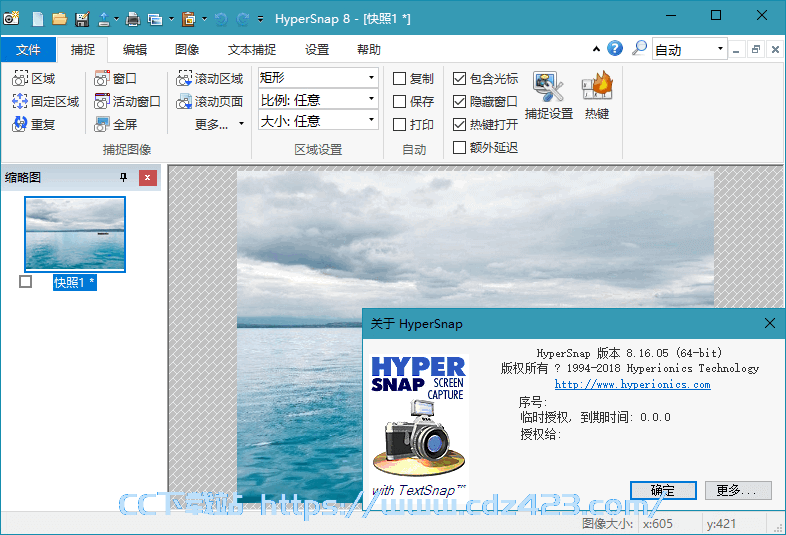The height and width of the screenshot is (535, 786).
Task: Click the paste clipboard icon
Action: 189,19
